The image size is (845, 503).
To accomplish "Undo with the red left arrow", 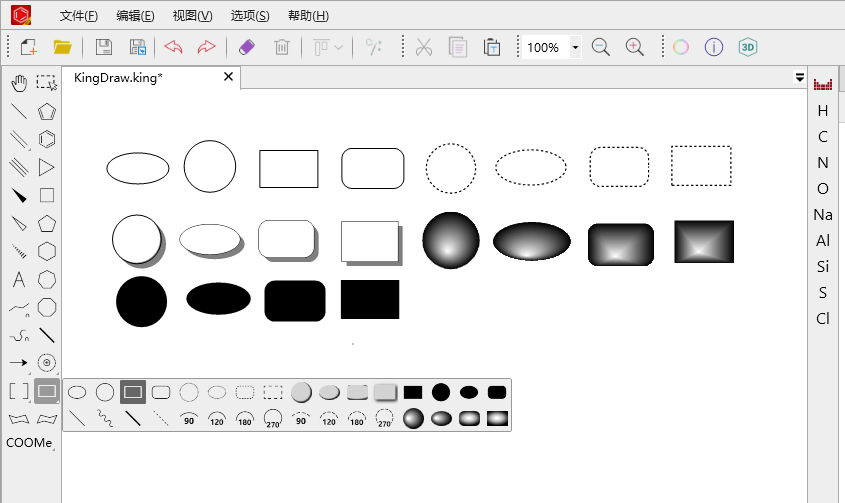I will pyautogui.click(x=174, y=47).
